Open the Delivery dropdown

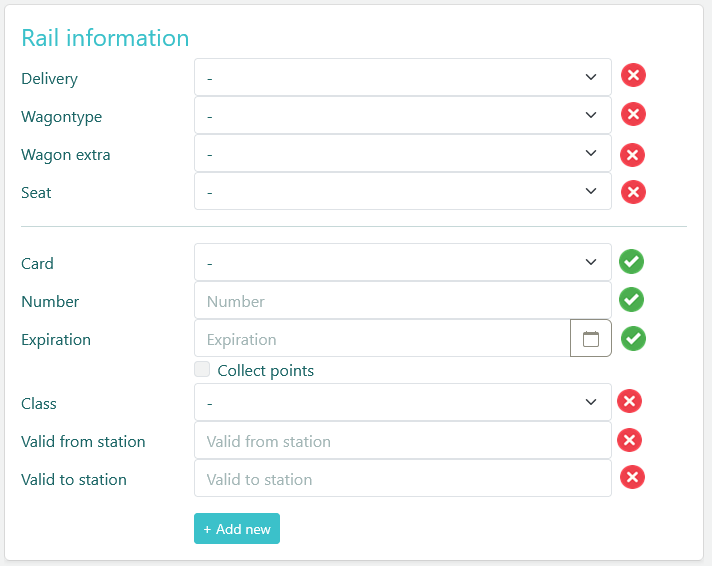tap(402, 78)
